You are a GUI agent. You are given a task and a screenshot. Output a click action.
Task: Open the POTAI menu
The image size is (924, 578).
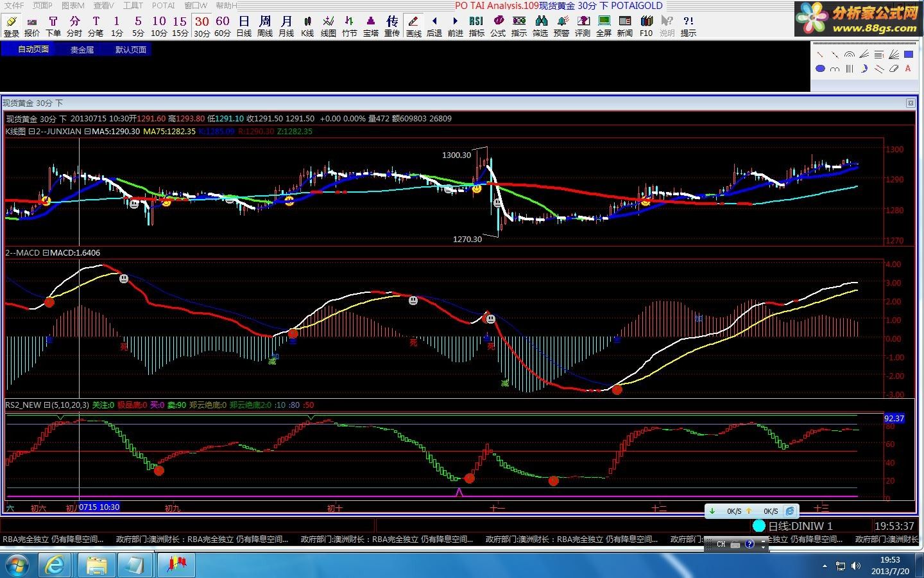point(164,6)
